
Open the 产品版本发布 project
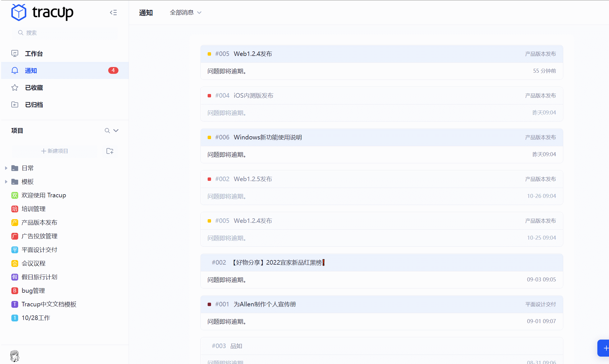pos(39,223)
